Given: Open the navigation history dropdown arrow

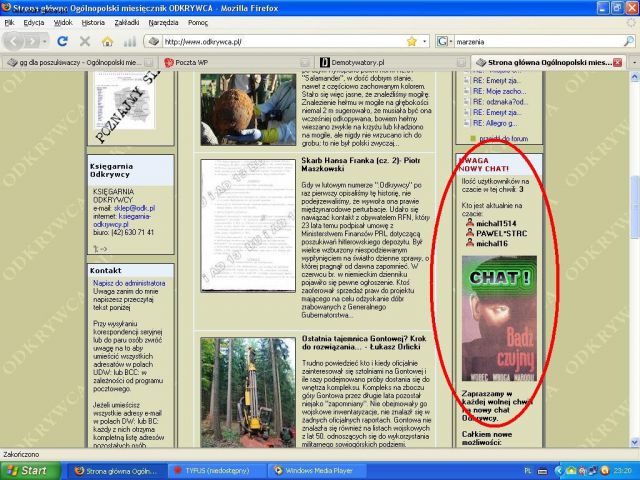Looking at the screenshot, I should [44, 41].
